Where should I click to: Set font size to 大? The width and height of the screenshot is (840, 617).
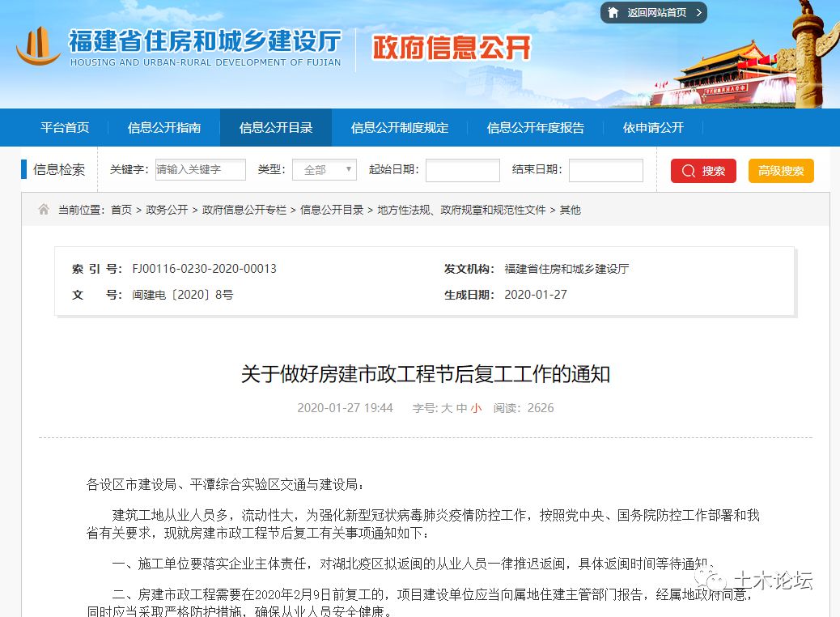pyautogui.click(x=447, y=408)
